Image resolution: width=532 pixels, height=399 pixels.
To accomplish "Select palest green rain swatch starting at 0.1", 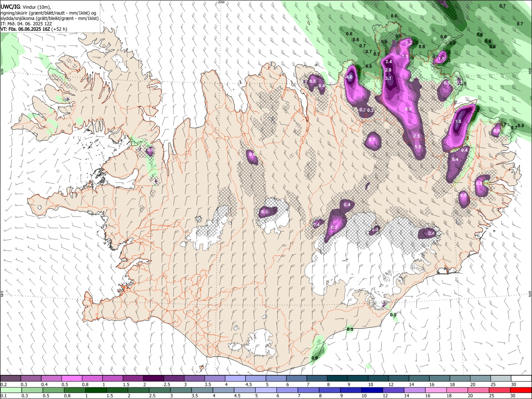I will (10, 390).
